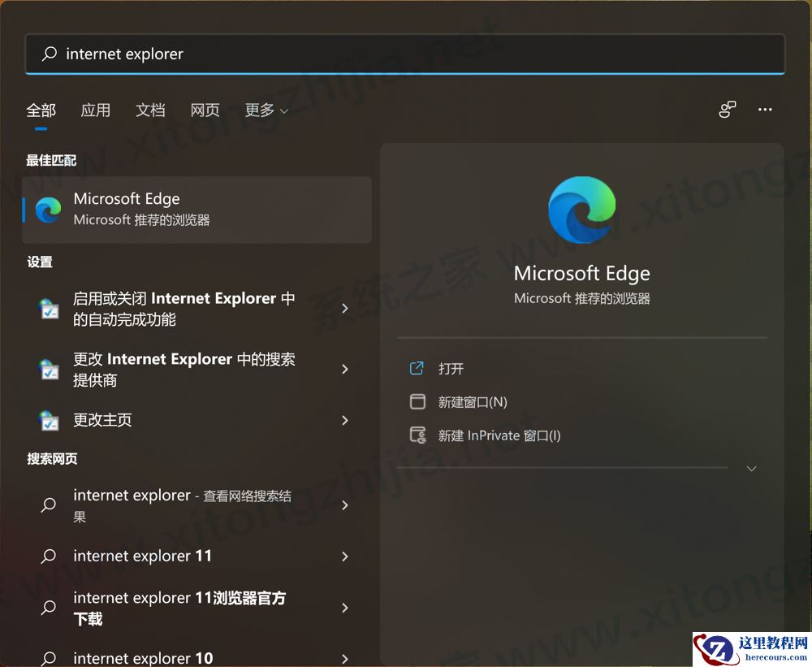Image resolution: width=812 pixels, height=667 pixels.
Task: Click the 打开 open icon for Microsoft Edge
Action: (417, 368)
